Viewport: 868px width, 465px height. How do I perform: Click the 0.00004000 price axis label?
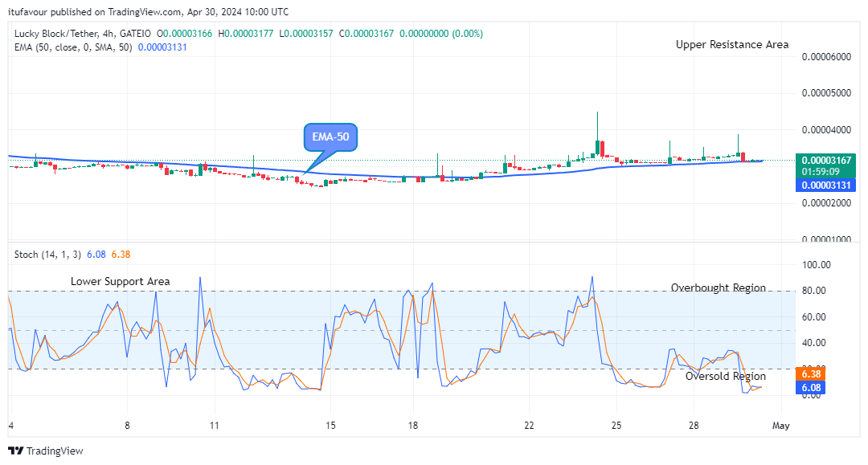826,130
